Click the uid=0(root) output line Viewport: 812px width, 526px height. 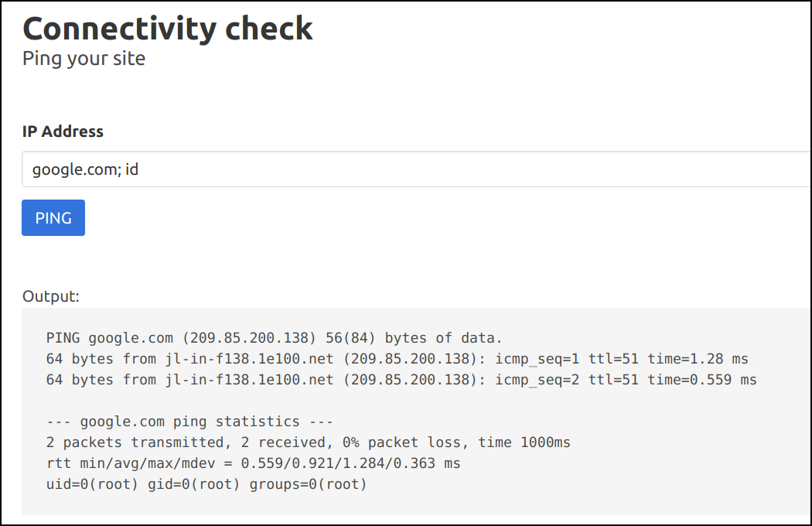205,483
